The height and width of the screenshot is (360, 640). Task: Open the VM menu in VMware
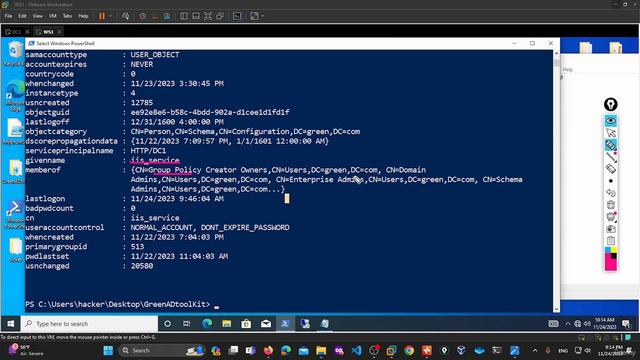click(53, 16)
